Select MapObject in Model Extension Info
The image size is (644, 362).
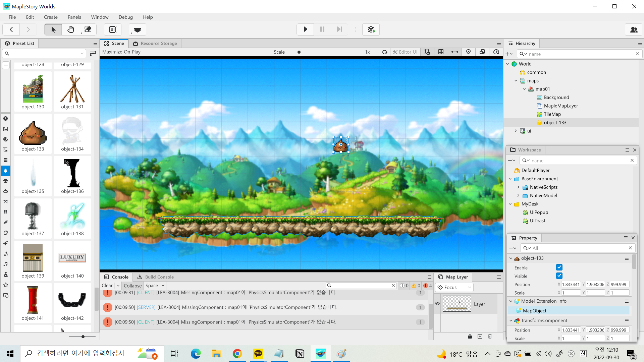click(569, 311)
